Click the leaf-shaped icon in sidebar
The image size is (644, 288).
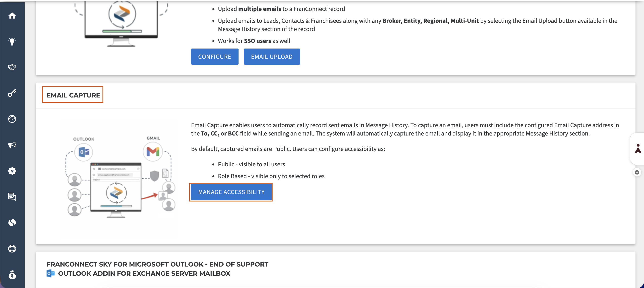[x=12, y=222]
